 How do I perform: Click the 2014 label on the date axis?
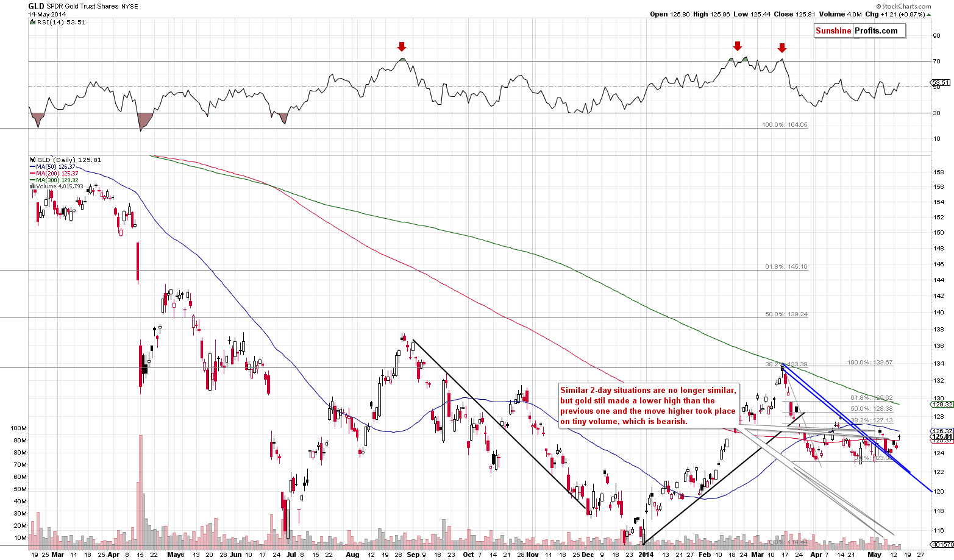646,555
